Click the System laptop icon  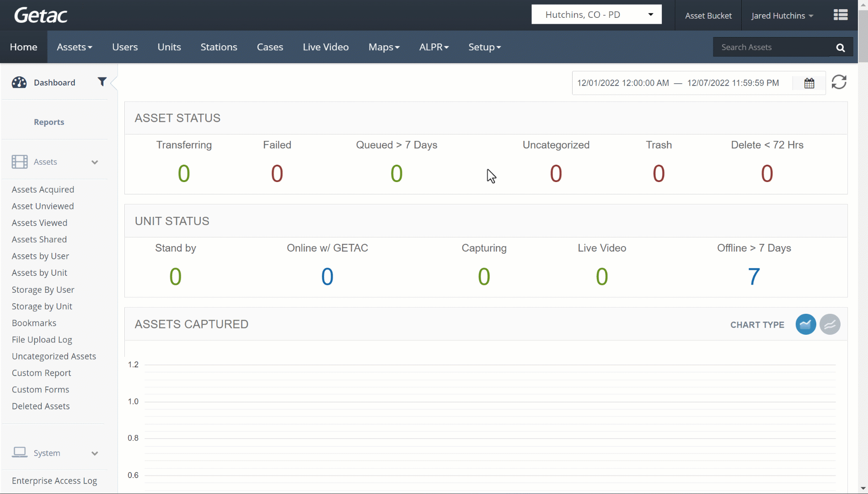click(20, 452)
